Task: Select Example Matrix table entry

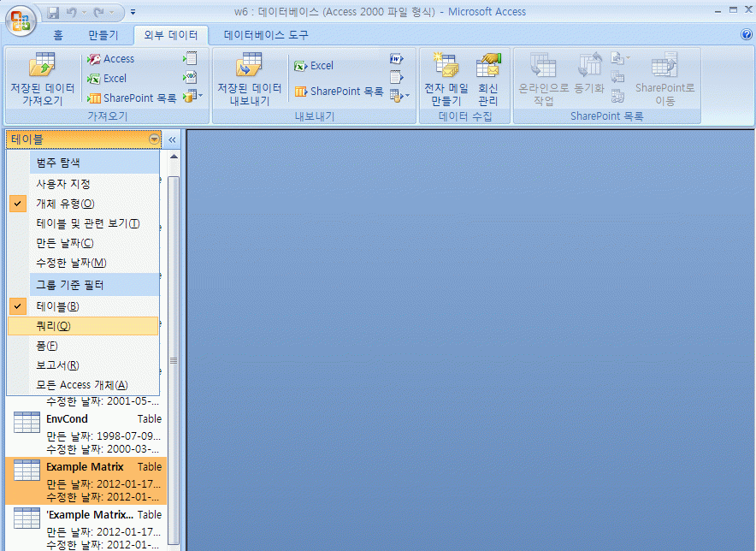Action: click(85, 467)
